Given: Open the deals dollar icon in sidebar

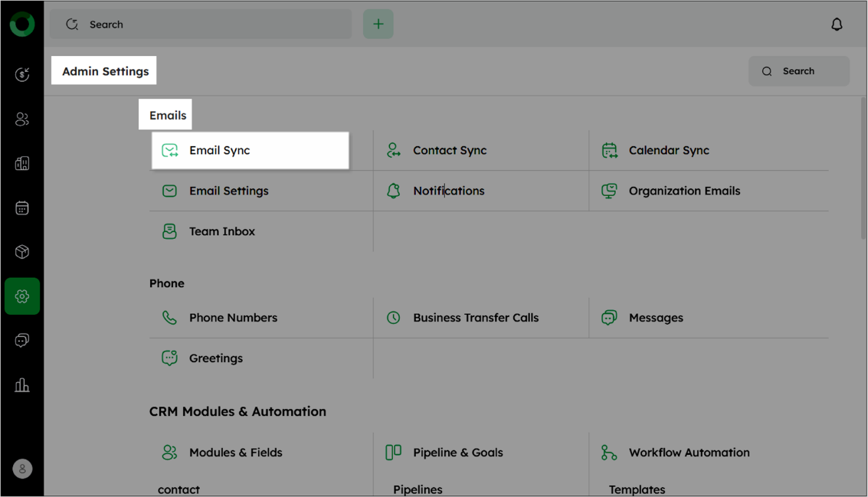Looking at the screenshot, I should (x=22, y=74).
